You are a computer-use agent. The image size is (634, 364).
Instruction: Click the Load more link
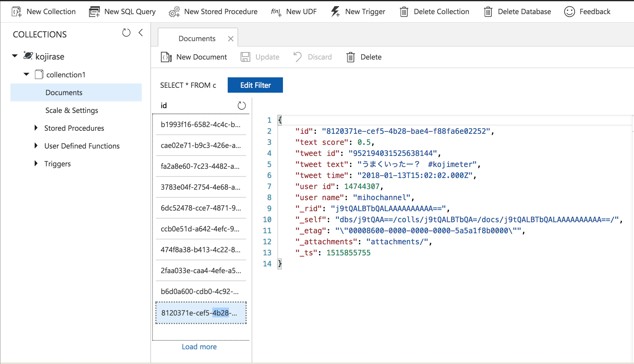click(199, 347)
